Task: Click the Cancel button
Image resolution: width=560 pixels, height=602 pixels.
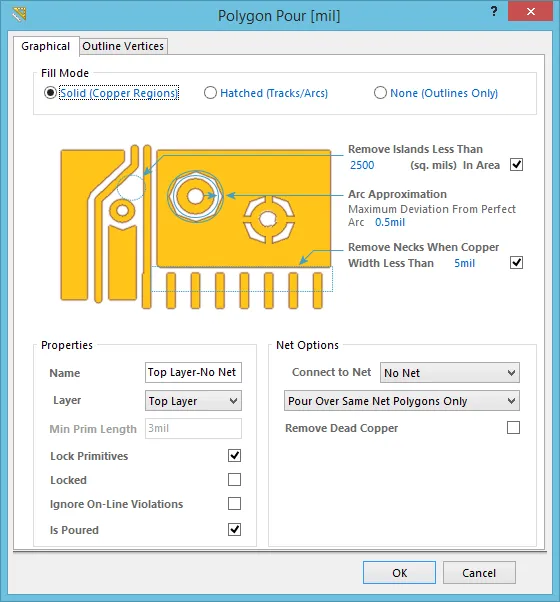Action: [x=479, y=573]
